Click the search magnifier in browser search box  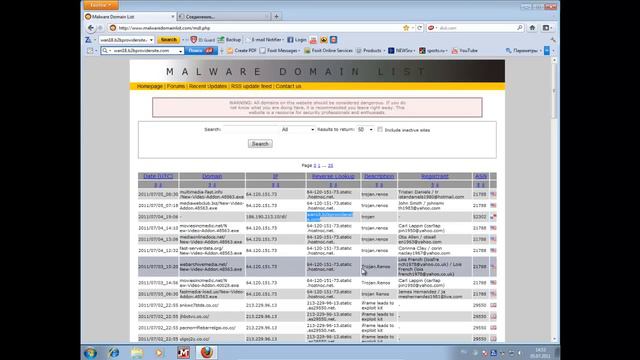[x=520, y=28]
